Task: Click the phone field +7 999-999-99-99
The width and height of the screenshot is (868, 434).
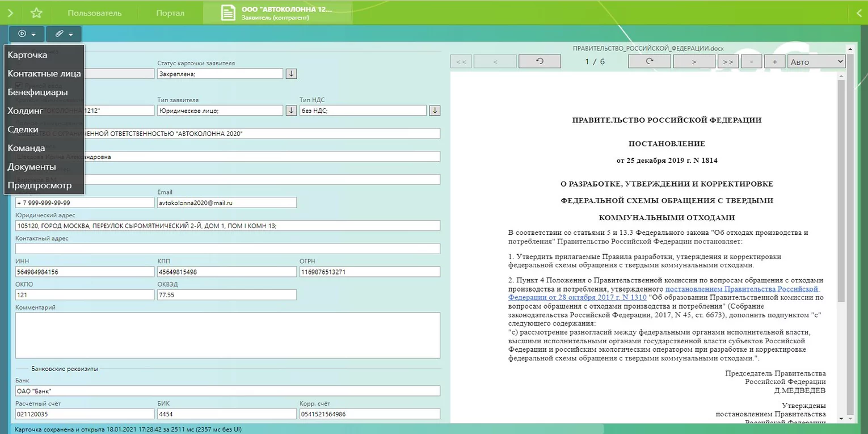Action: click(x=85, y=203)
